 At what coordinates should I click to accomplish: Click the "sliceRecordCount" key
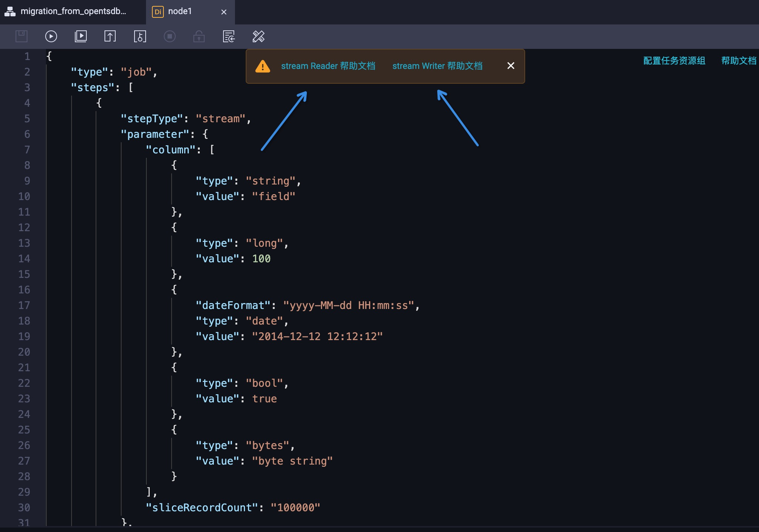[x=202, y=508]
